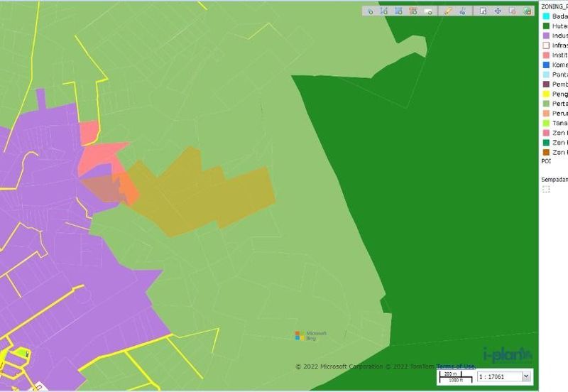Image resolution: width=568 pixels, height=392 pixels.
Task: Click the Microsoft Bing logo on map
Action: pyautogui.click(x=311, y=335)
